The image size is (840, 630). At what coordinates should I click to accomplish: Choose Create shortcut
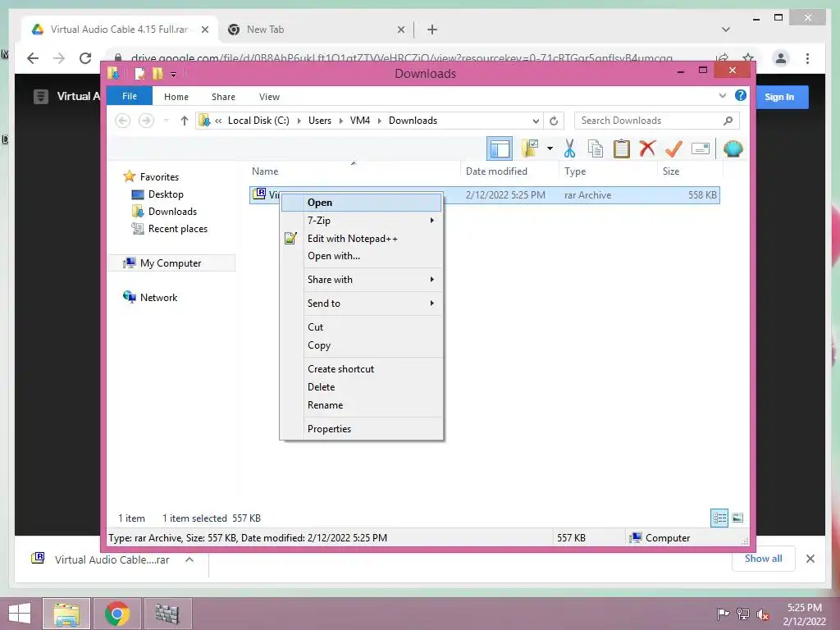tap(362, 368)
